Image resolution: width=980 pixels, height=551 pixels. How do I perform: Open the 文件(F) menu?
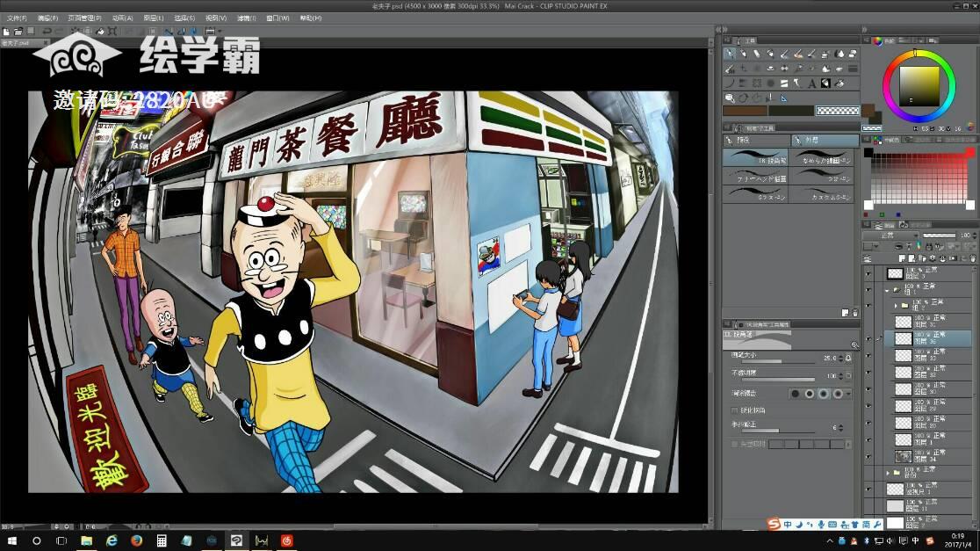(x=17, y=18)
